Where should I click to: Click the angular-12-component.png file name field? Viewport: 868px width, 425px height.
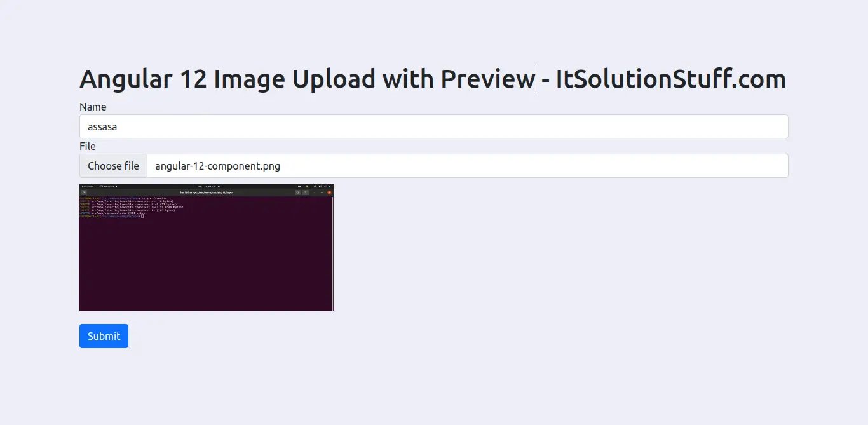click(468, 166)
